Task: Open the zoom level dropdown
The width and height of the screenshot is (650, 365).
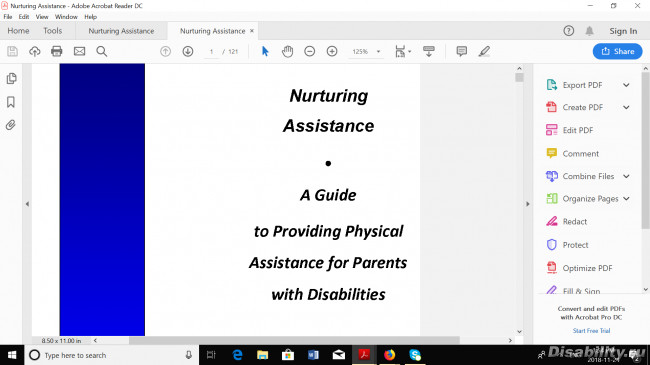Action: (x=378, y=51)
